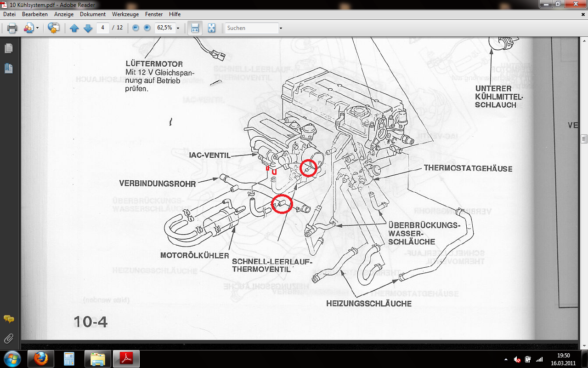
Task: Open the Comments panel in the sidebar
Action: tap(8, 319)
